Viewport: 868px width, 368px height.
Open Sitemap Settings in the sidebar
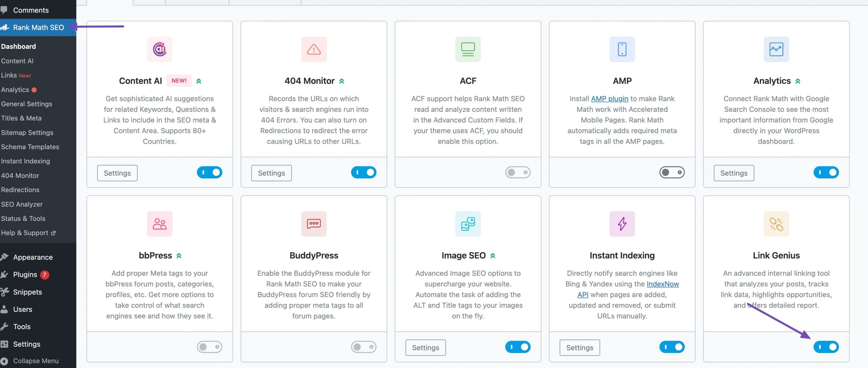pyautogui.click(x=27, y=132)
